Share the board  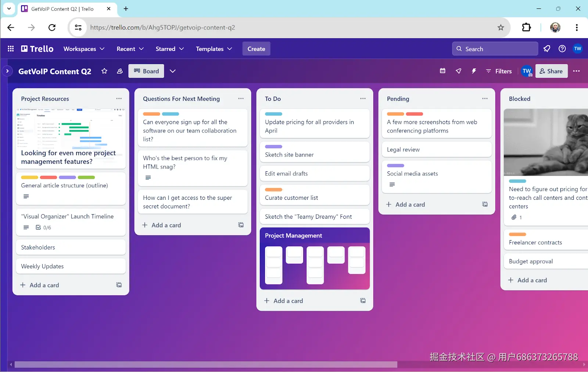pyautogui.click(x=551, y=71)
